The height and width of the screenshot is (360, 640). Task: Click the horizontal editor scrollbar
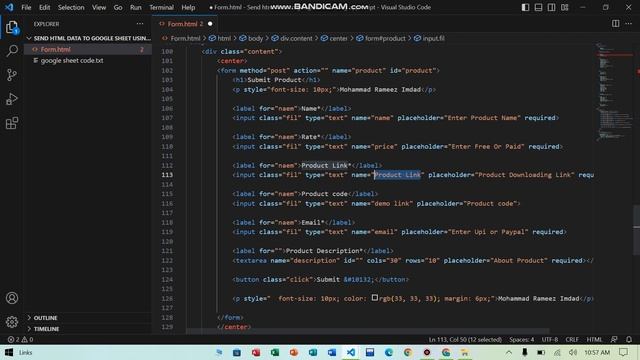coord(367,331)
